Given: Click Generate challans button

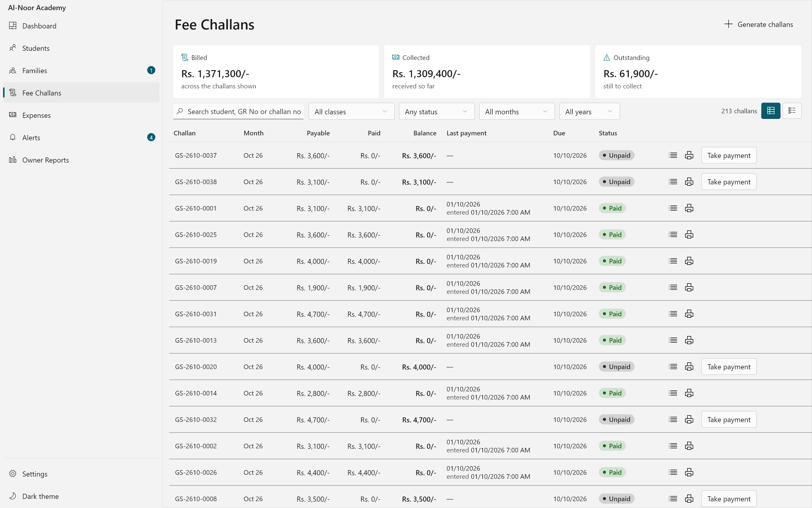Looking at the screenshot, I should pyautogui.click(x=759, y=24).
